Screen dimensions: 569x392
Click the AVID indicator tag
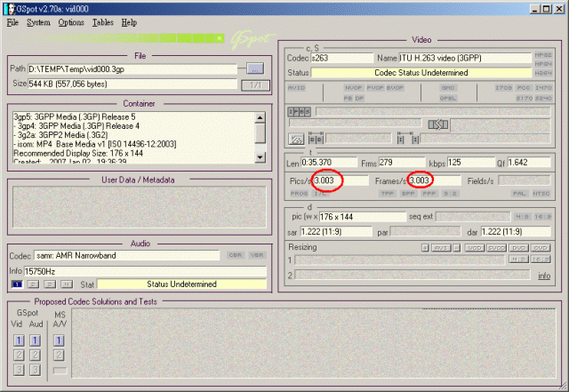296,88
